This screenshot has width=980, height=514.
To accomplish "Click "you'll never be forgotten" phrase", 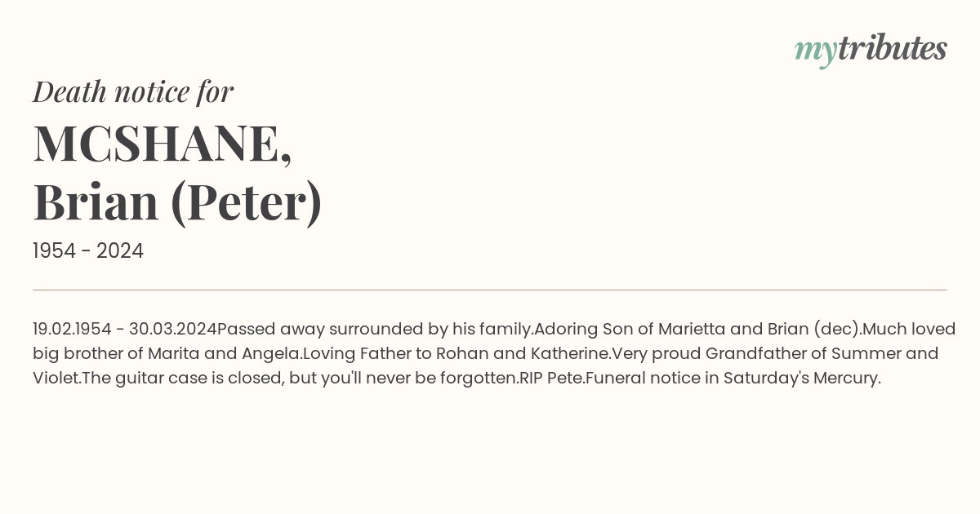I will click(419, 379).
